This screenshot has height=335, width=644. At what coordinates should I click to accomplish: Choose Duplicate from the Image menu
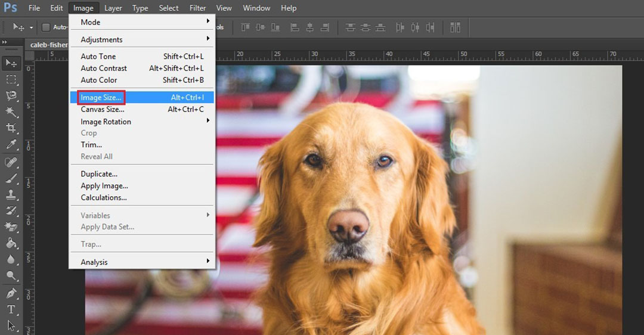pos(142,173)
